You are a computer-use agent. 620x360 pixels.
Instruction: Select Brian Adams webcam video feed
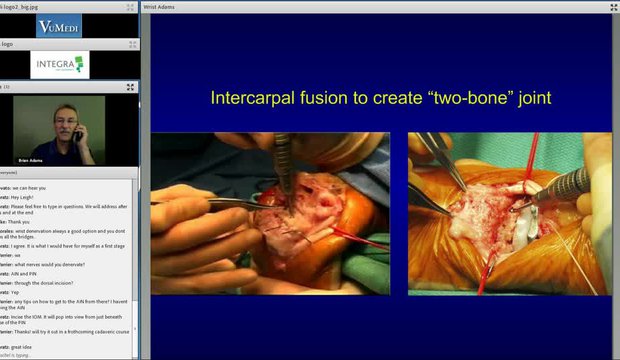tap(59, 130)
